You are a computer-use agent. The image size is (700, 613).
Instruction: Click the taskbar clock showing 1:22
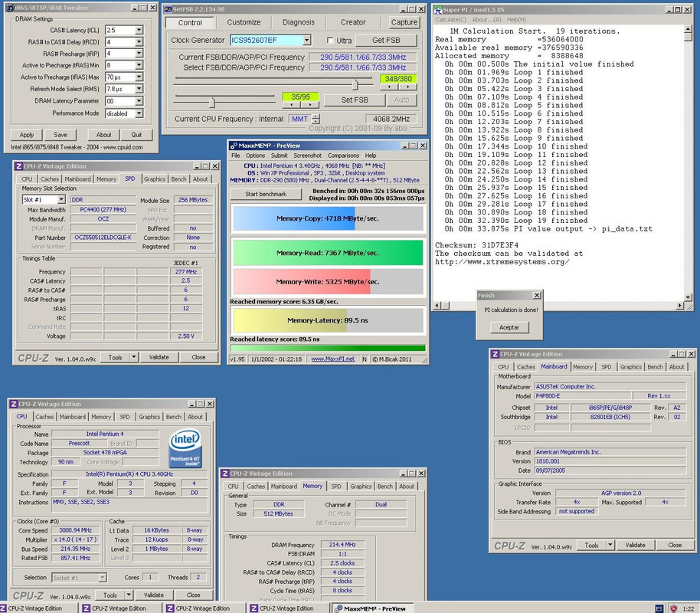coord(688,608)
